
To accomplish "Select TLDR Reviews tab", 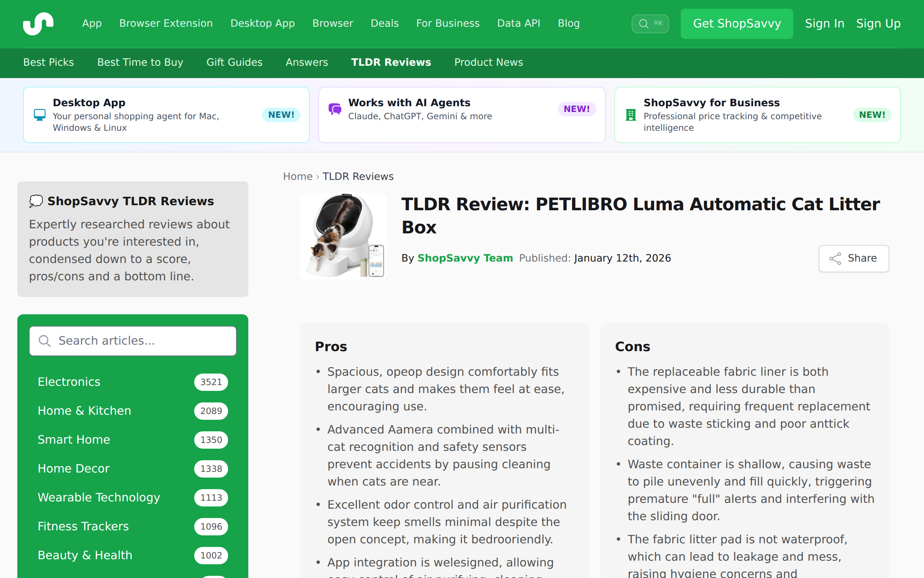I will [391, 62].
